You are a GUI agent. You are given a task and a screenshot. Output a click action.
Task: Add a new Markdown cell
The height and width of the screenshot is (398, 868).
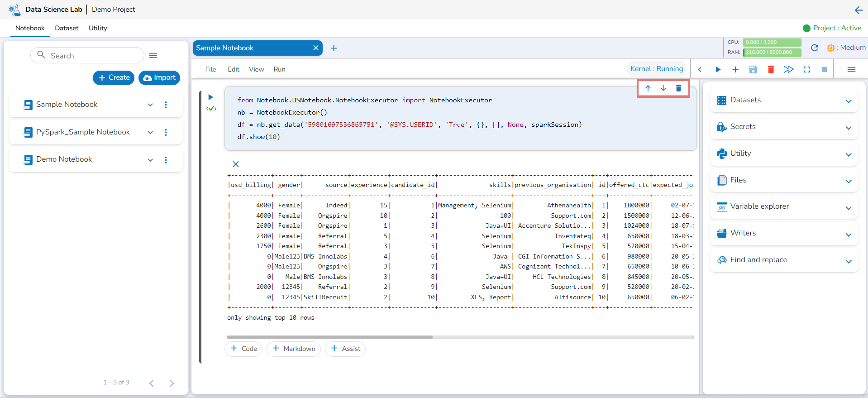(293, 349)
